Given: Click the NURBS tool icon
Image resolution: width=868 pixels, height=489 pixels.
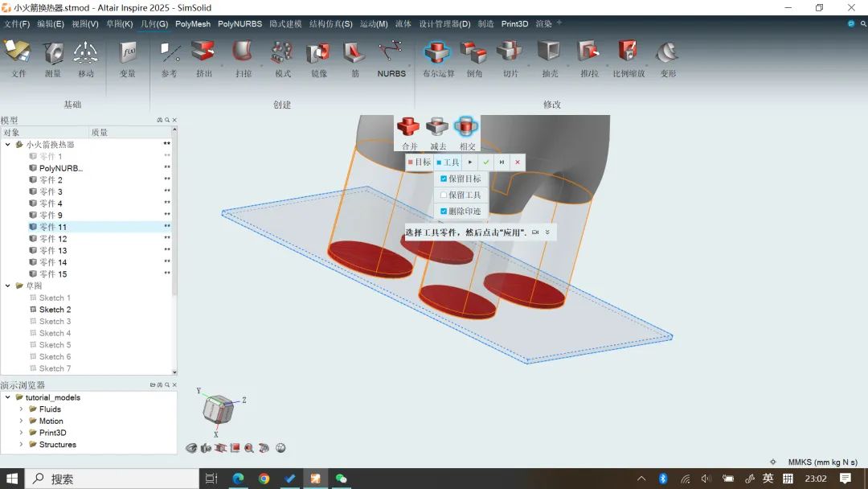Looking at the screenshot, I should 391,54.
